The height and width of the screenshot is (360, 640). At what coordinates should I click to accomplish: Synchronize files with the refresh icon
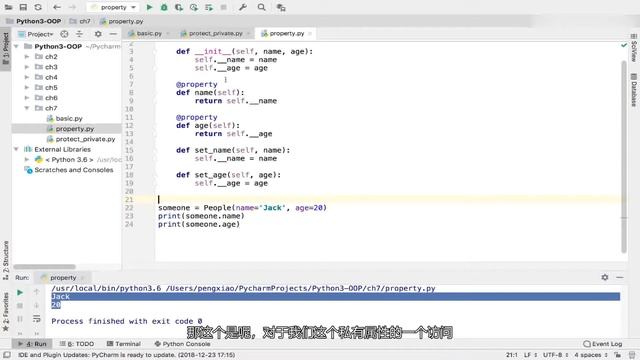(38, 7)
